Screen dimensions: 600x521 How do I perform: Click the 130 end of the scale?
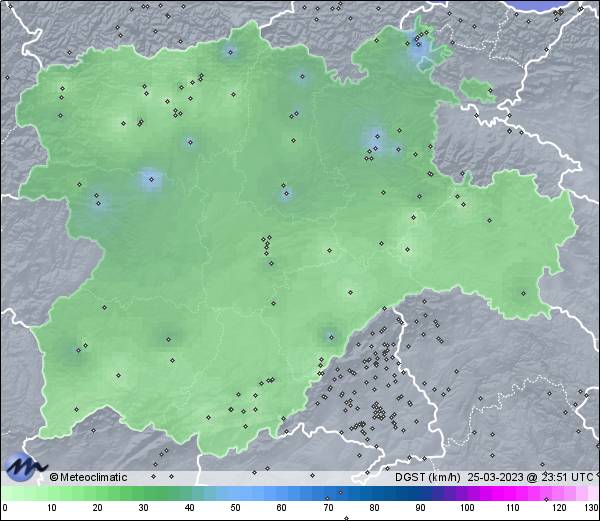pos(592,509)
